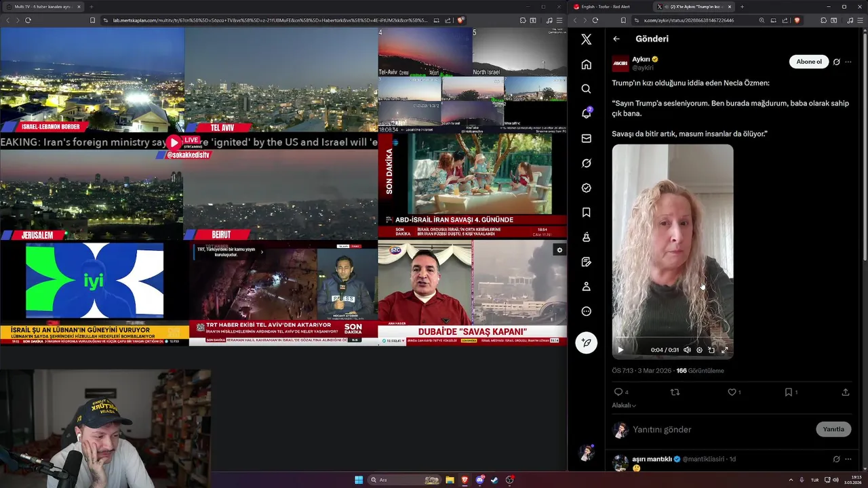Compose a new post with the feather button
The height and width of the screenshot is (488, 868).
coord(587,342)
